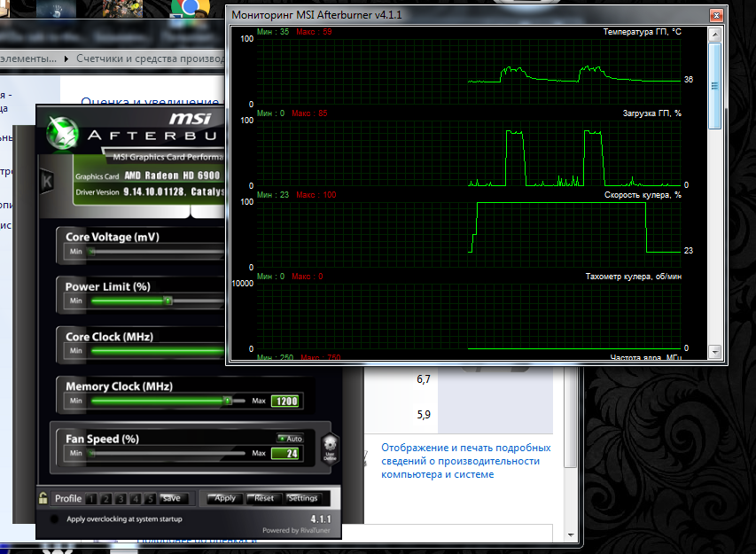Open Afterburner Settings
756x554 pixels.
click(x=303, y=498)
